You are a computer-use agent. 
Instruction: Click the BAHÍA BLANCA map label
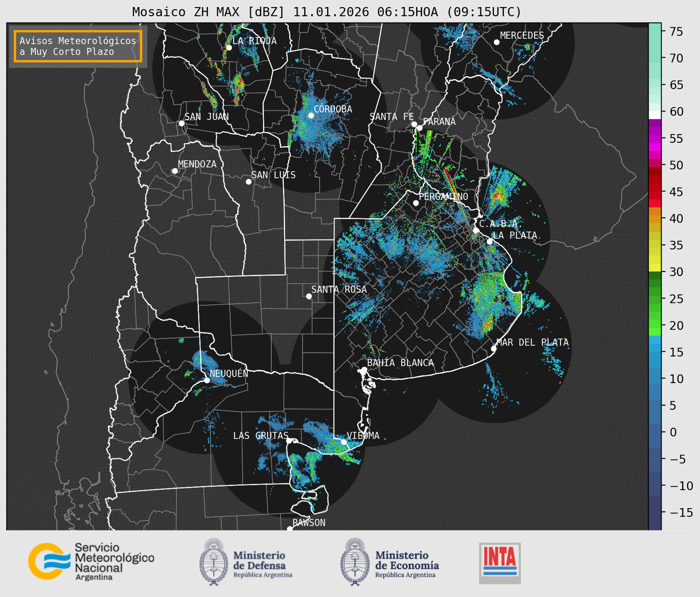coord(400,363)
